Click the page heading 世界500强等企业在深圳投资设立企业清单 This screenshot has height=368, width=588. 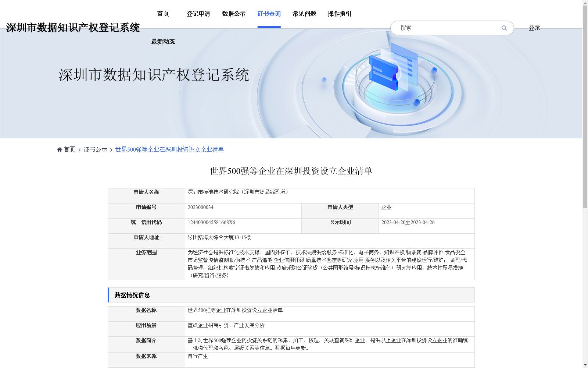pyautogui.click(x=291, y=171)
